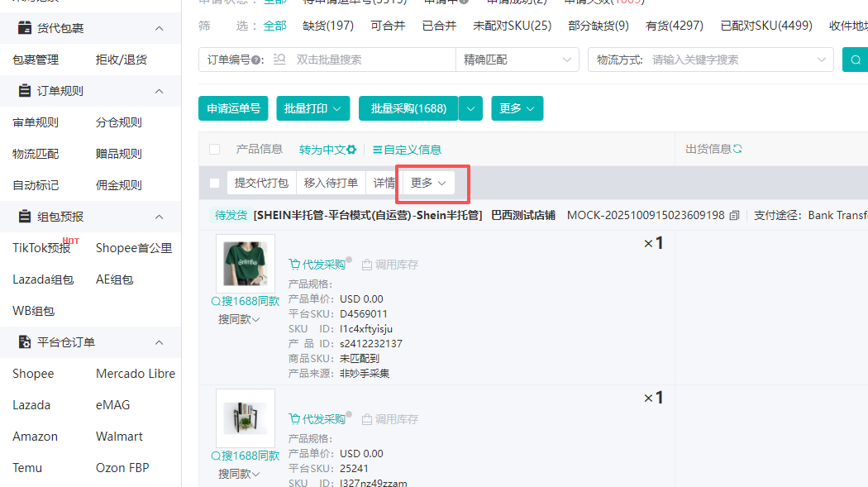The width and height of the screenshot is (868, 487).
Task: Open 物流匹配 in sidebar
Action: 36,154
